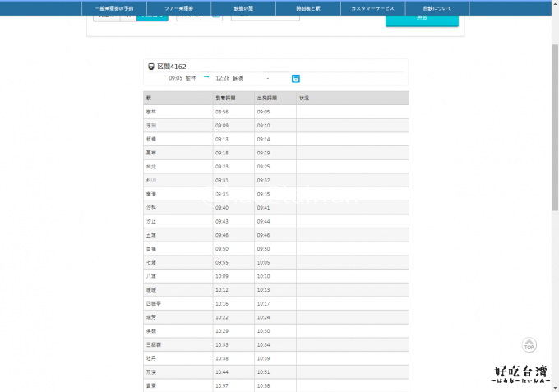The image size is (559, 392).
Task: Open the ツアー乗車券 menu
Action: [184, 8]
